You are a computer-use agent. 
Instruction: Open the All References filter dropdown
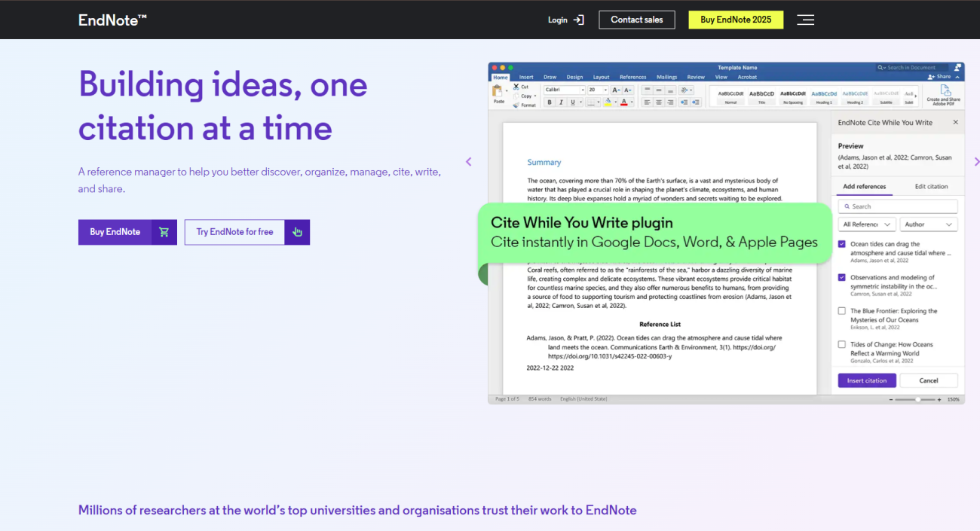tap(866, 224)
